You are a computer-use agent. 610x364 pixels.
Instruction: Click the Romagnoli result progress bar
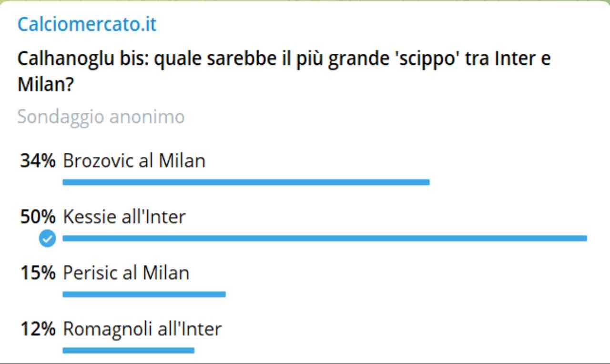coord(128,351)
